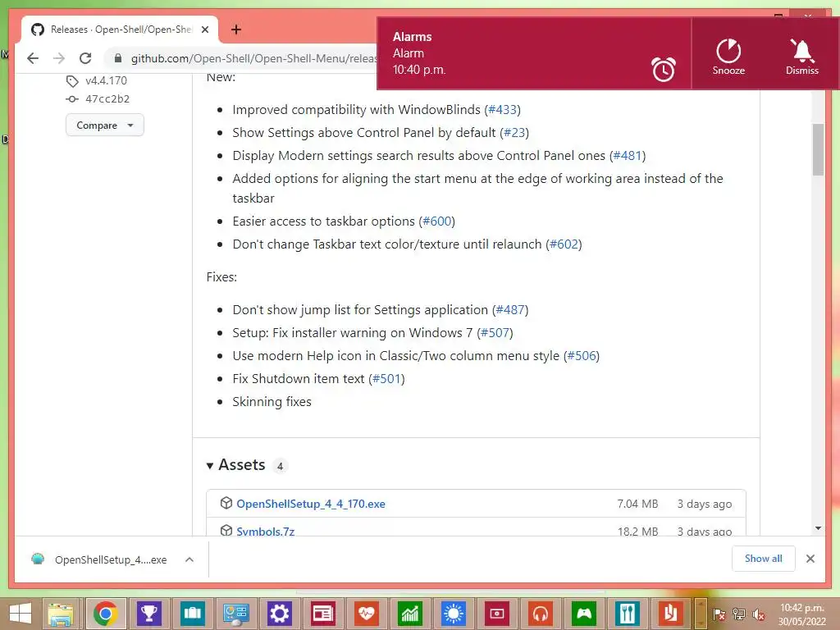This screenshot has width=840, height=630.
Task: Open File Explorer from the taskbar
Action: point(61,614)
